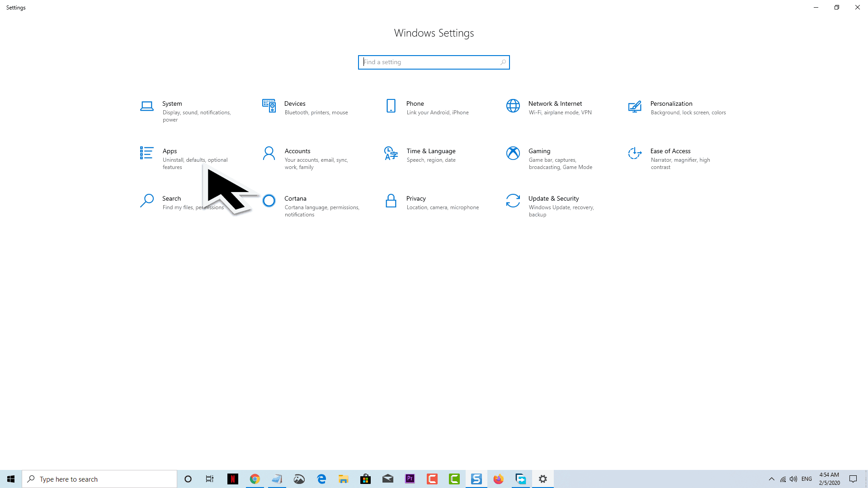
Task: Minimize the Settings window
Action: (x=816, y=7)
